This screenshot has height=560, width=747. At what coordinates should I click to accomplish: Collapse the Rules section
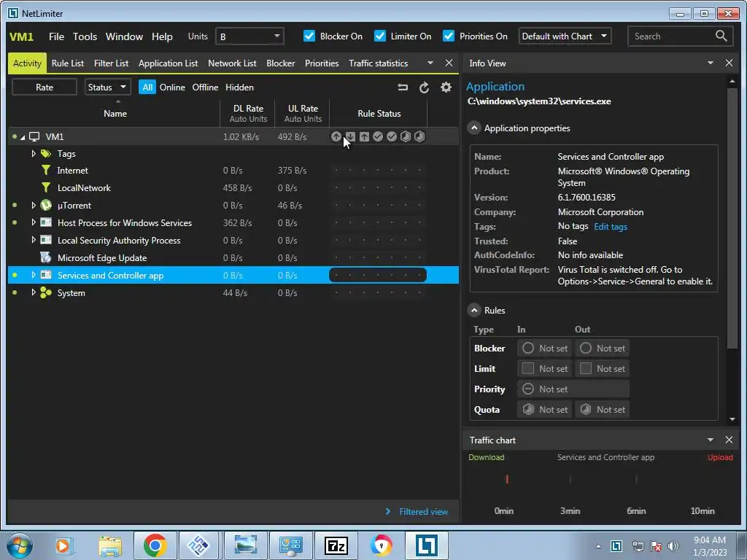click(474, 311)
